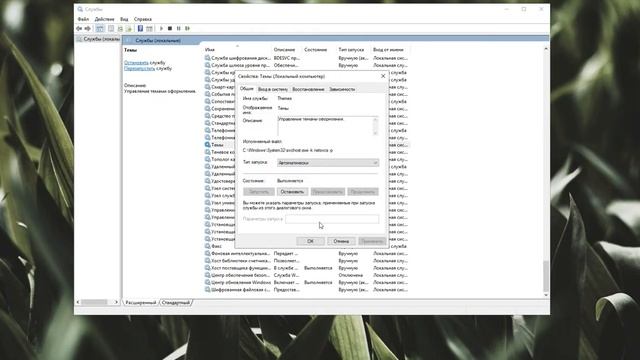Open the Вид menu
The image size is (640, 360).
click(124, 19)
